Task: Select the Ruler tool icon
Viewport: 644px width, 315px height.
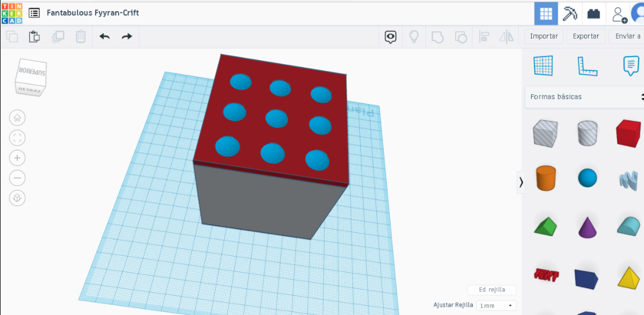Action: pos(588,66)
